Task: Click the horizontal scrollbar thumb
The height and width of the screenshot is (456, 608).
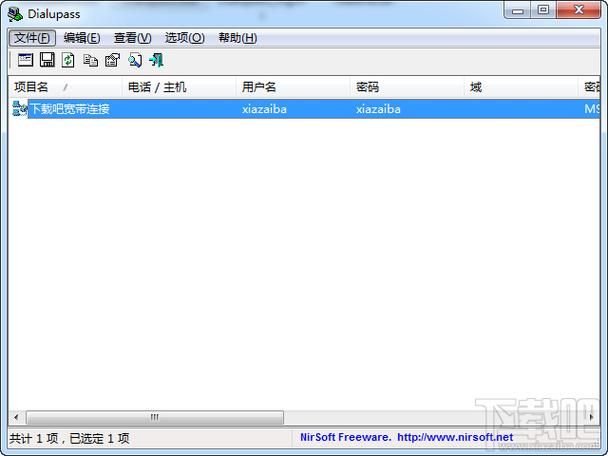Action: tap(155, 417)
